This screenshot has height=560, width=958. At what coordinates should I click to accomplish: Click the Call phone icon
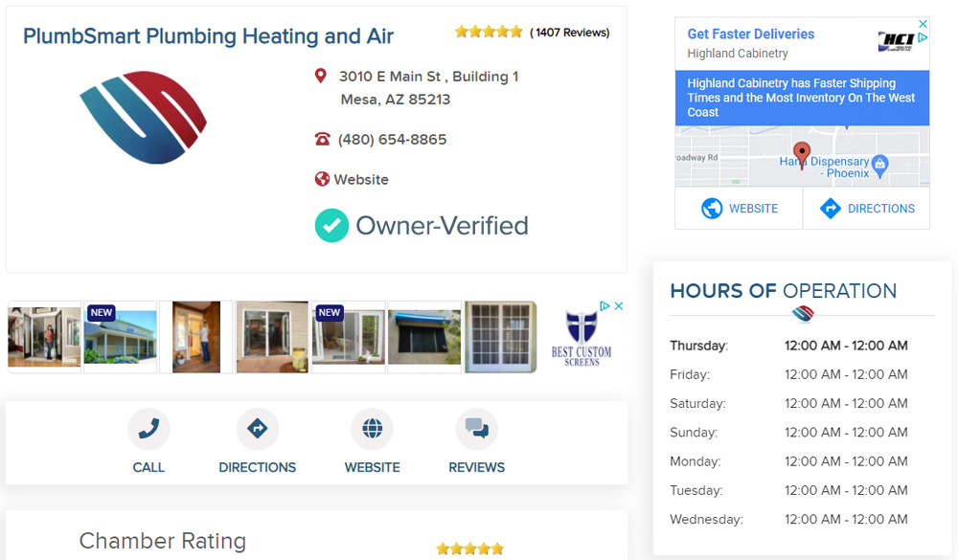click(x=148, y=429)
